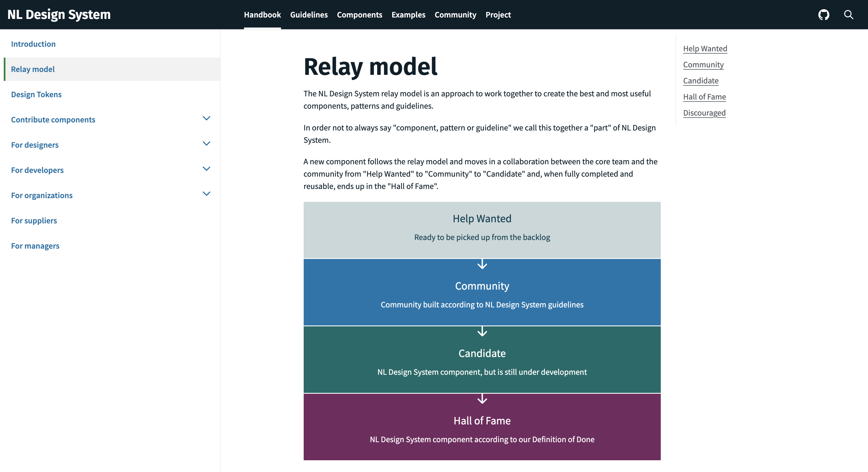
Task: Open the Examples menu item
Action: pyautogui.click(x=408, y=15)
